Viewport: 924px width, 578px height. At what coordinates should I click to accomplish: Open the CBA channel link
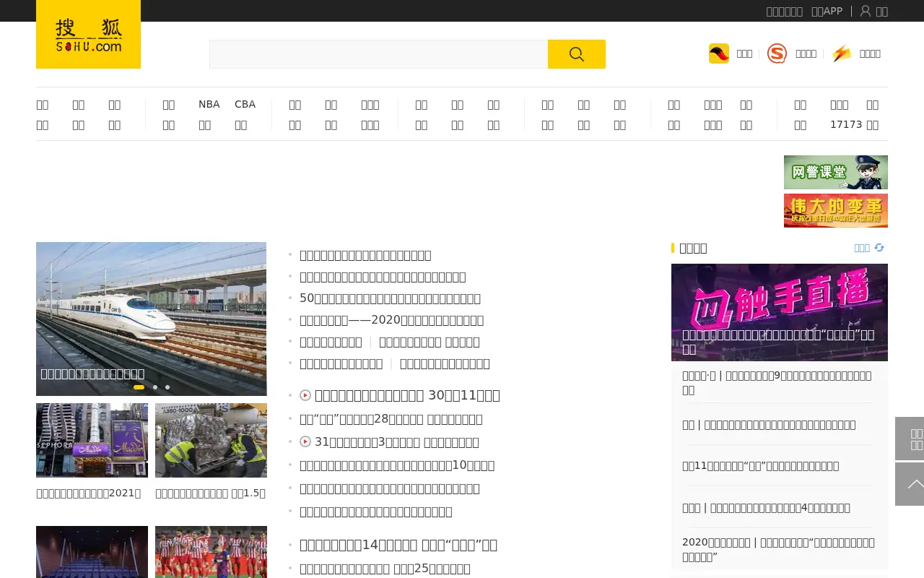[245, 104]
